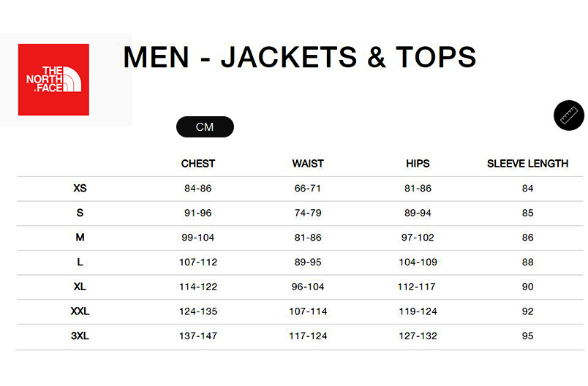Toggle the CM unit pill
Screen dimensions: 588x386
[205, 126]
